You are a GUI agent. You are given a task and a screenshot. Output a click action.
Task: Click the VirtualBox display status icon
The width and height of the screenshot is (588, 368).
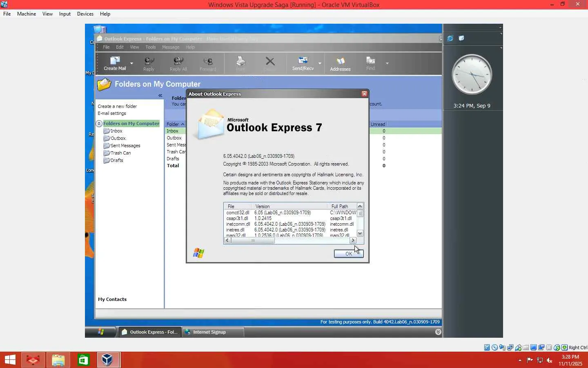[534, 348]
